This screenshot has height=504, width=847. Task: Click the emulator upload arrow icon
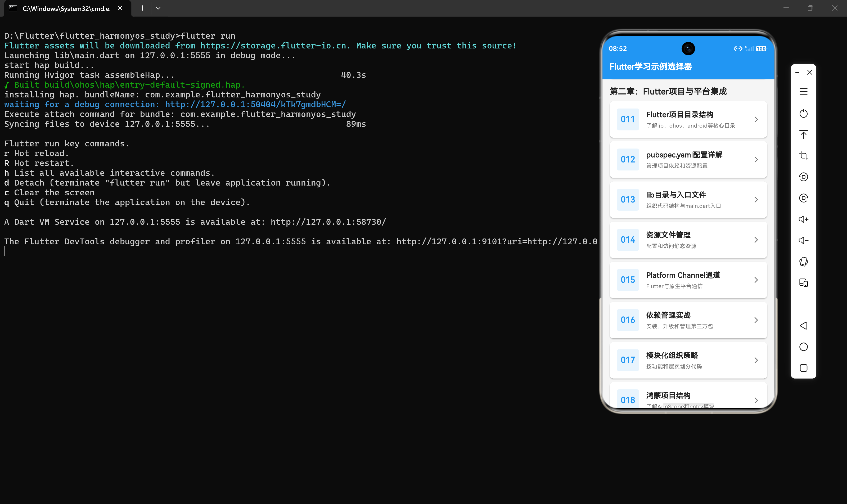pos(803,134)
